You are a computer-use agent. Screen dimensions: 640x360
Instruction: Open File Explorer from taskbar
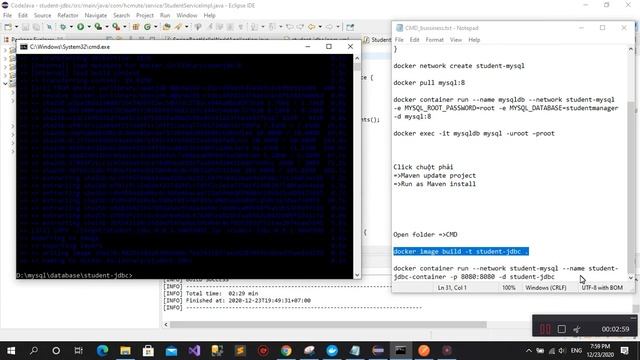(125, 351)
